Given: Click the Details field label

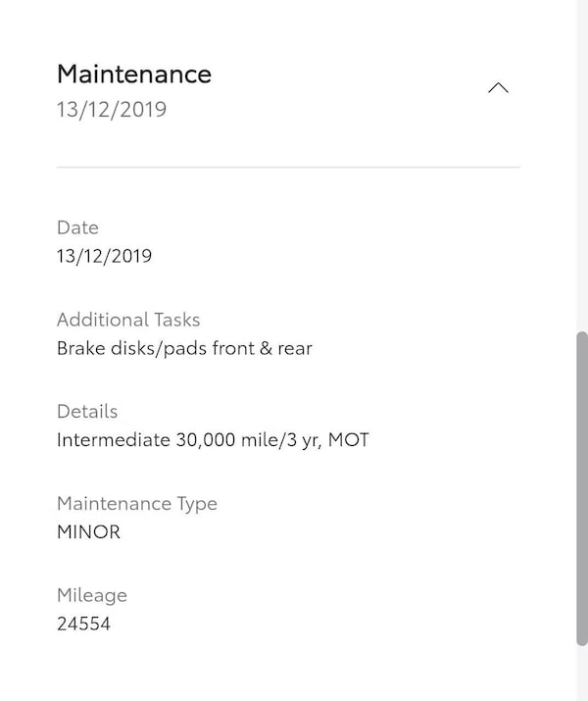Looking at the screenshot, I should click(x=87, y=412).
